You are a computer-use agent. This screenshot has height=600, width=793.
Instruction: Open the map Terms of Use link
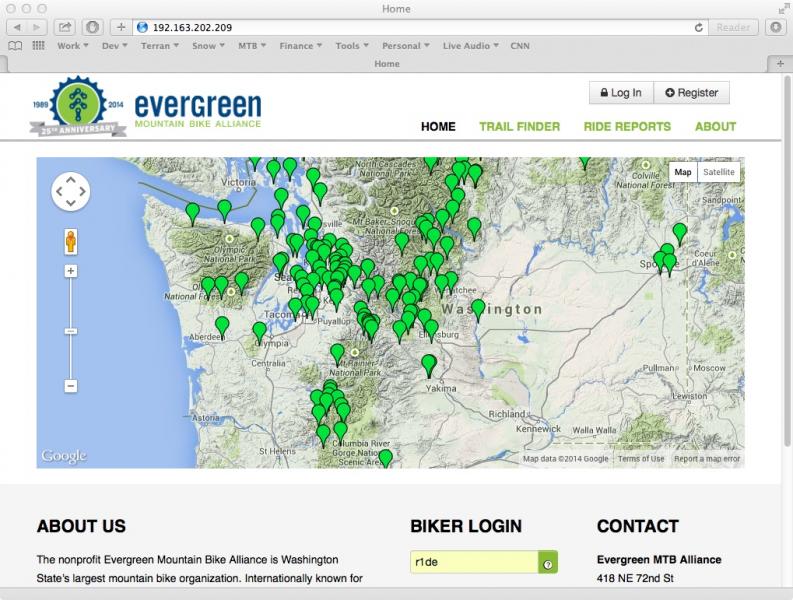[641, 459]
